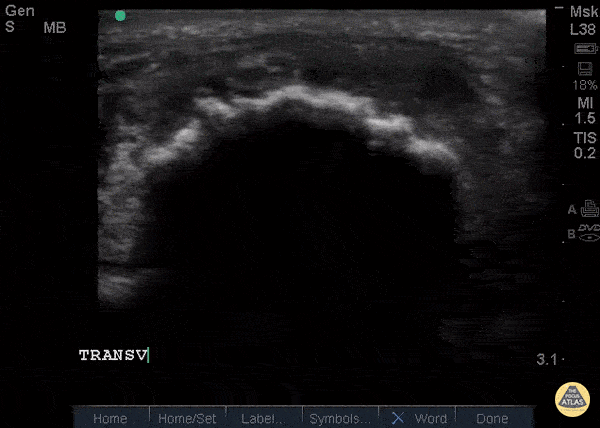Click the TRANSV annotation text field

114,355
